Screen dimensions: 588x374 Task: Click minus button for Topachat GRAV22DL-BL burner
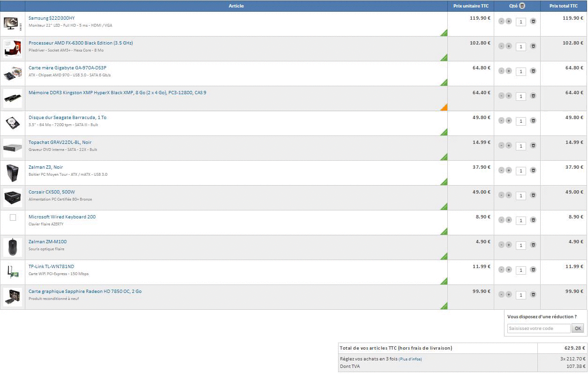click(501, 145)
